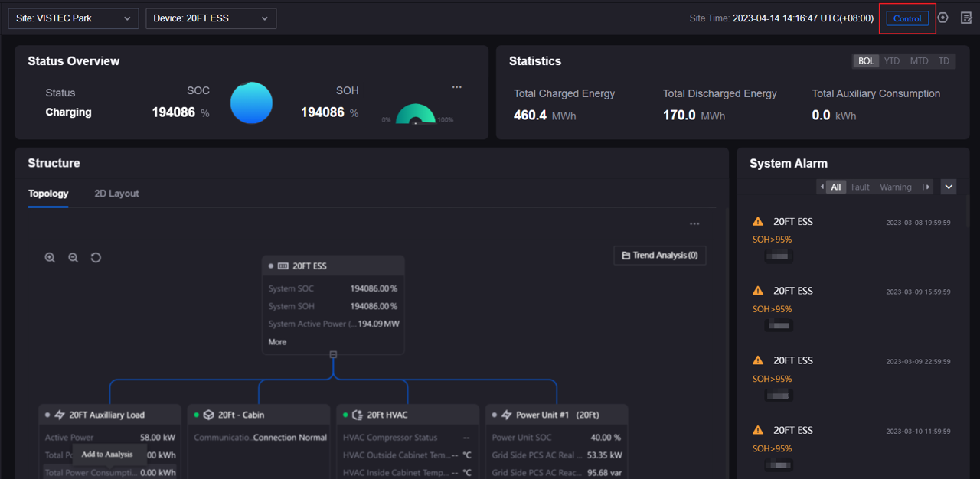This screenshot has width=980, height=479.
Task: Open Trend Analysis (0)
Action: pyautogui.click(x=660, y=255)
